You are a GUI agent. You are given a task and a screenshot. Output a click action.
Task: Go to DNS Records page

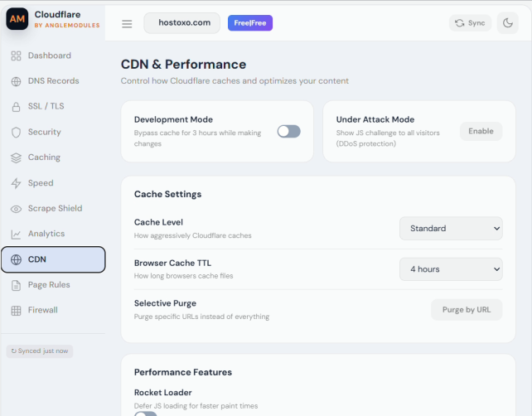tap(53, 81)
